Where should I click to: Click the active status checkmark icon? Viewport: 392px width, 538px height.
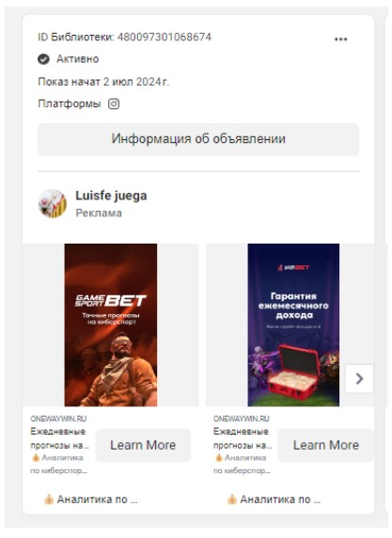[43, 59]
